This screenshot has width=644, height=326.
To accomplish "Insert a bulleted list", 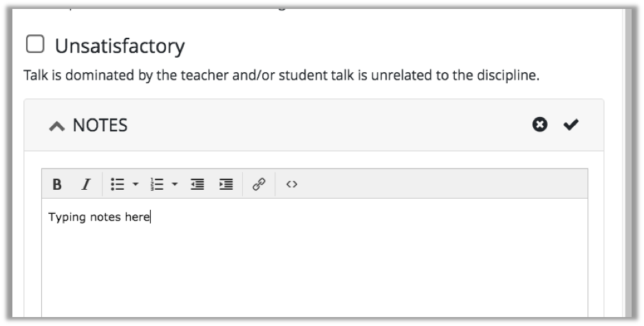I will tap(118, 184).
